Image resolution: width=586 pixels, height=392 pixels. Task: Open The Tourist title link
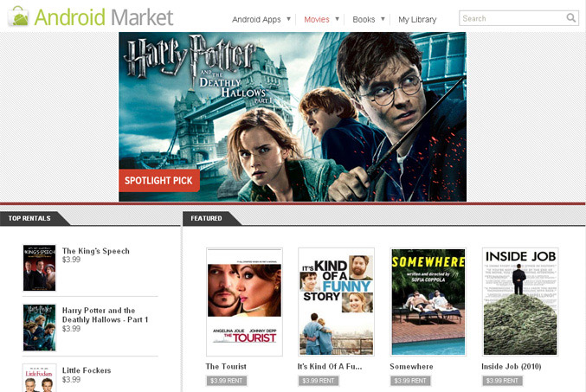pyautogui.click(x=226, y=367)
